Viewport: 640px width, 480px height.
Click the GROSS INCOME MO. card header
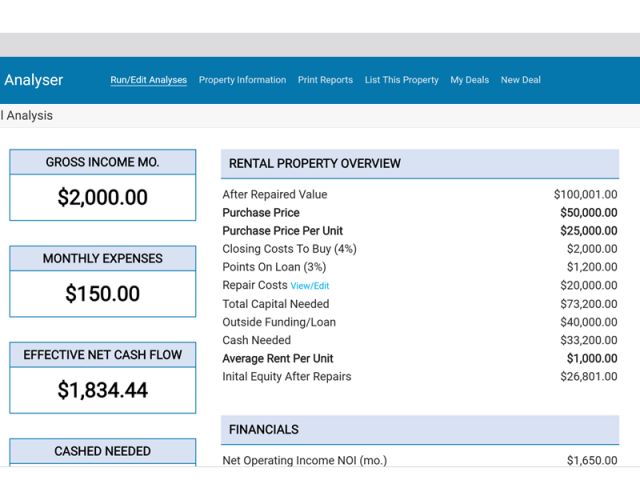click(x=102, y=162)
